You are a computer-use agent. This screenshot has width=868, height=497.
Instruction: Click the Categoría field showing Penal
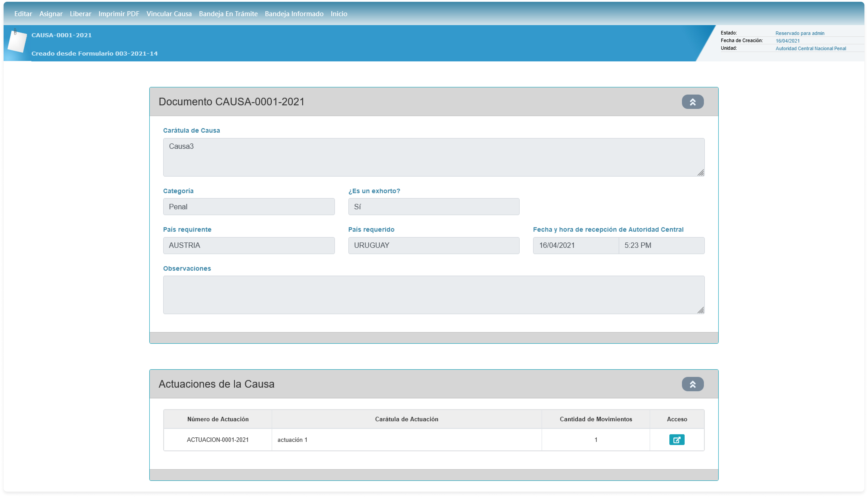coord(249,207)
